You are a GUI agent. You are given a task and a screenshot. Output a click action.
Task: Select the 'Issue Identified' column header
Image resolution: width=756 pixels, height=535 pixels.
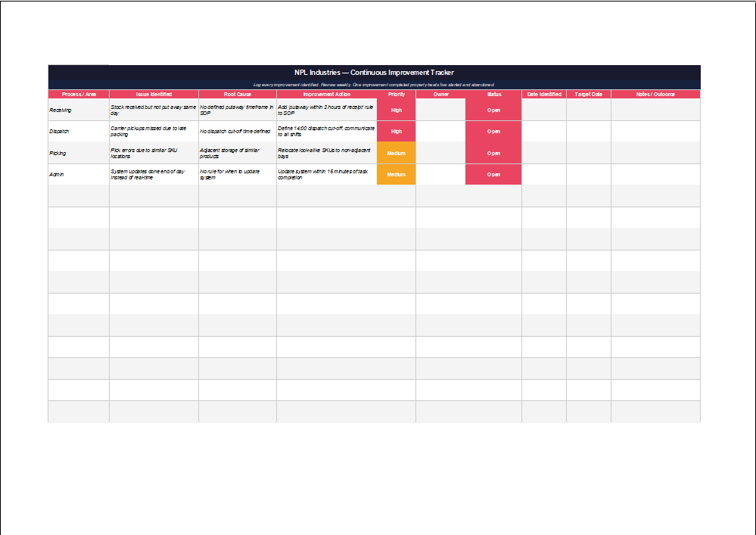tap(154, 95)
